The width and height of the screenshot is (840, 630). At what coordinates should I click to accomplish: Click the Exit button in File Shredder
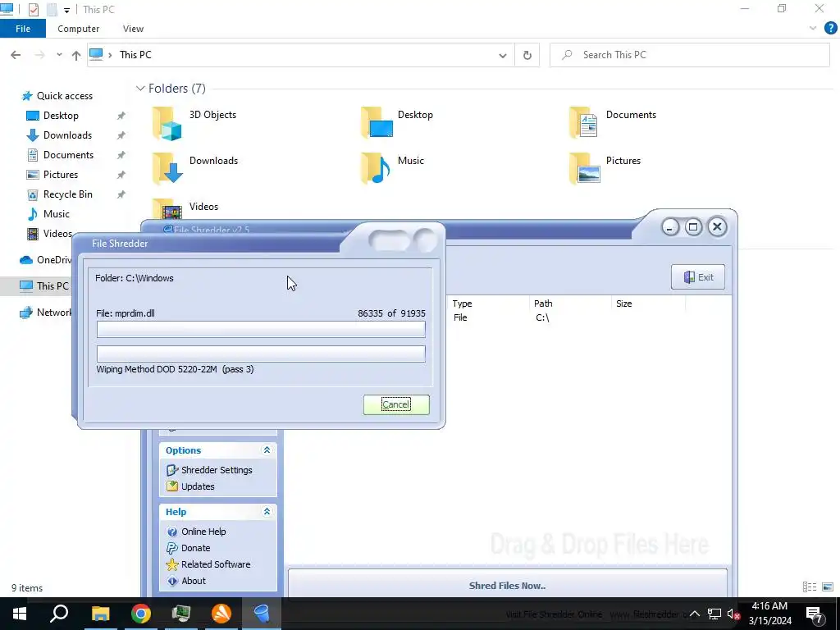click(697, 277)
